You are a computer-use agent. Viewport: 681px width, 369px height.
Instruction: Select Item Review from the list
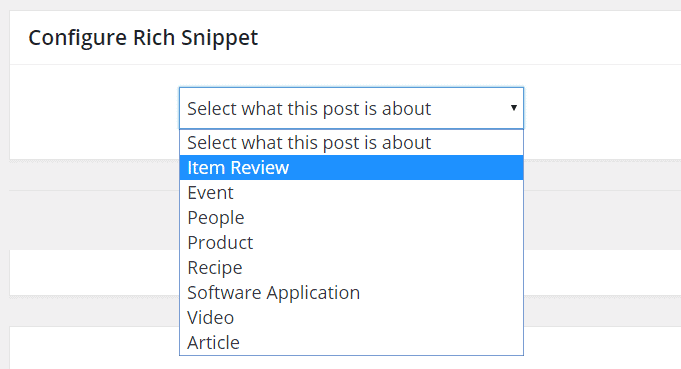351,168
